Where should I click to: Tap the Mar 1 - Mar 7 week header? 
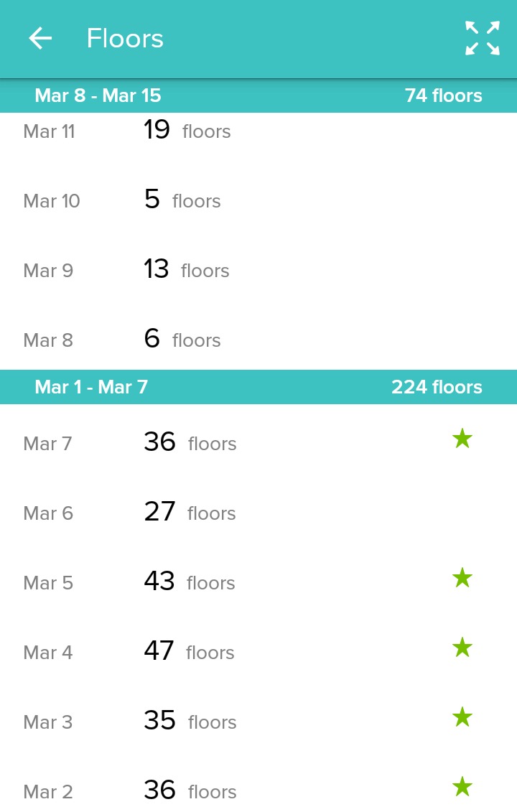pos(91,387)
